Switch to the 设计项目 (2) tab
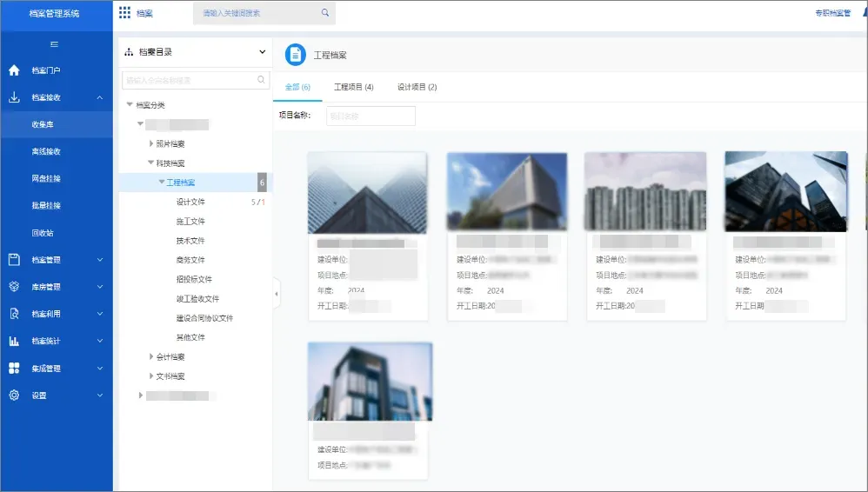This screenshot has height=492, width=868. [x=417, y=87]
